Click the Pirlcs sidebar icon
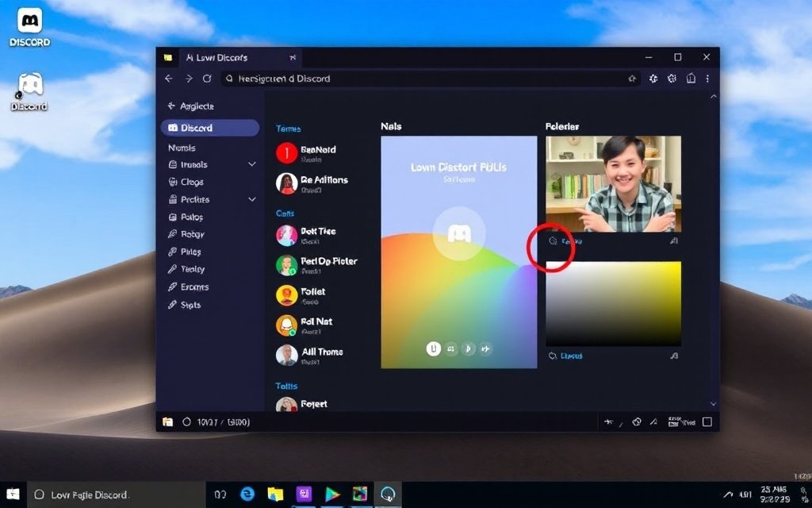Screen dimensions: 812x508 point(172,252)
